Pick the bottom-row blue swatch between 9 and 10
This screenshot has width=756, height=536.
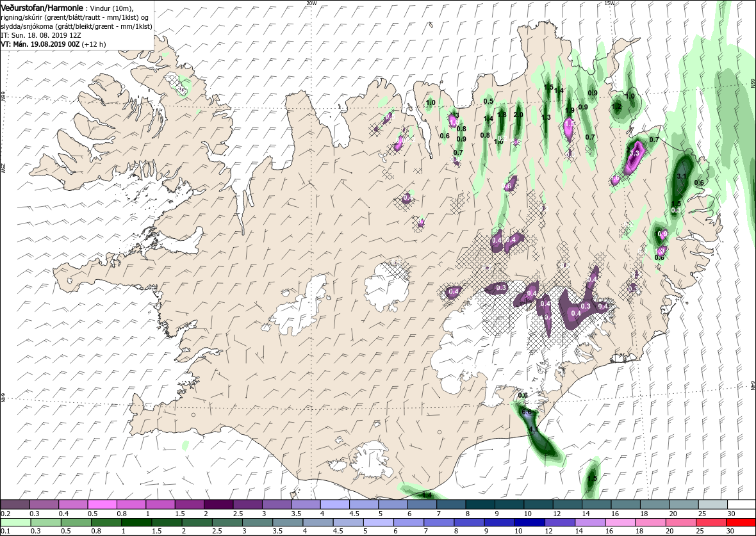pyautogui.click(x=500, y=523)
